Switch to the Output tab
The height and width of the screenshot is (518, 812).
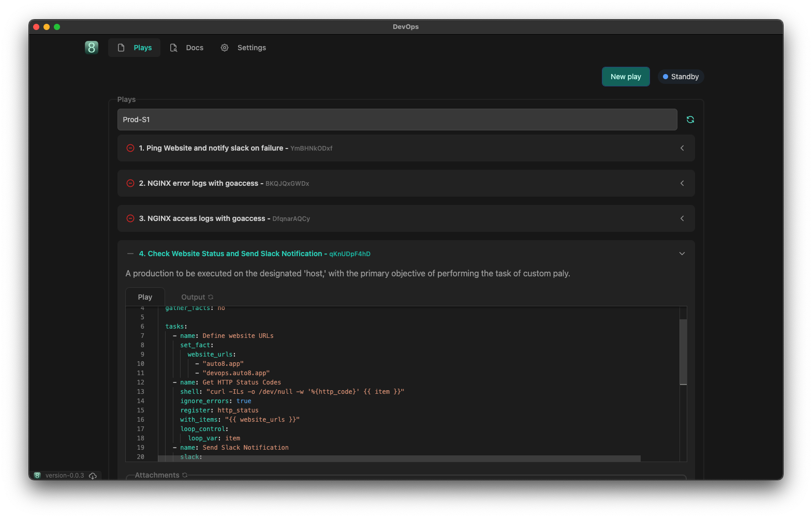193,297
